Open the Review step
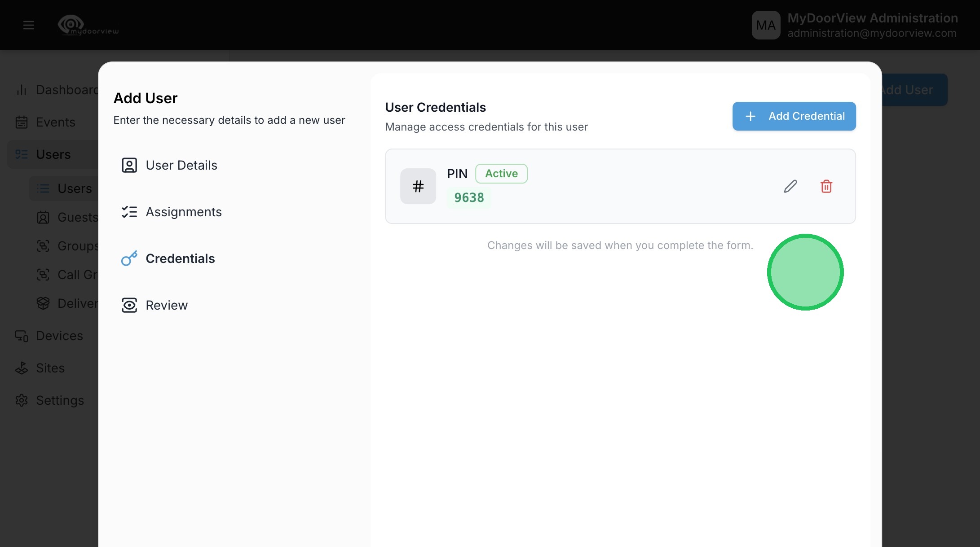 coord(166,305)
